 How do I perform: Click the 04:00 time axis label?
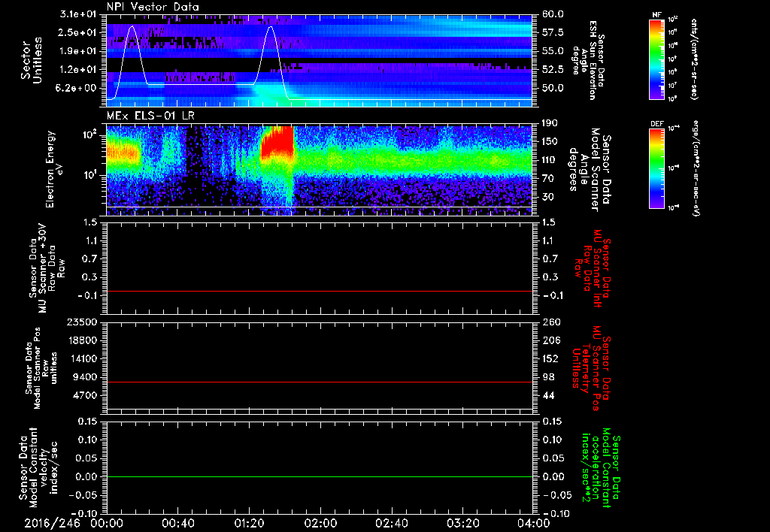pyautogui.click(x=533, y=523)
